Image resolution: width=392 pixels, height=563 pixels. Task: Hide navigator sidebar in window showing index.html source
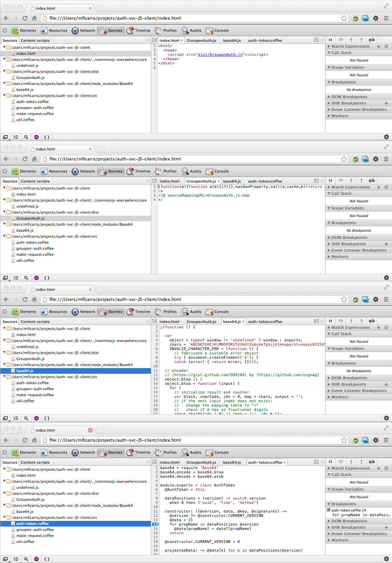click(155, 40)
